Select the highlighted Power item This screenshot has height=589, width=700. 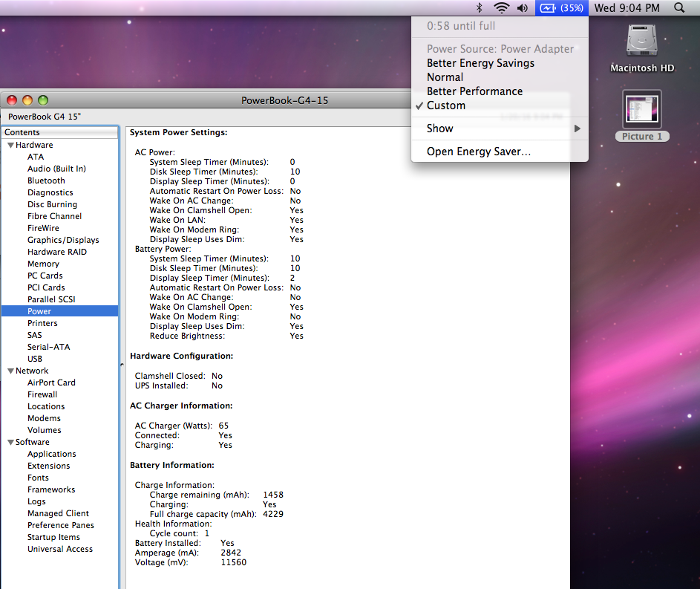(60, 311)
